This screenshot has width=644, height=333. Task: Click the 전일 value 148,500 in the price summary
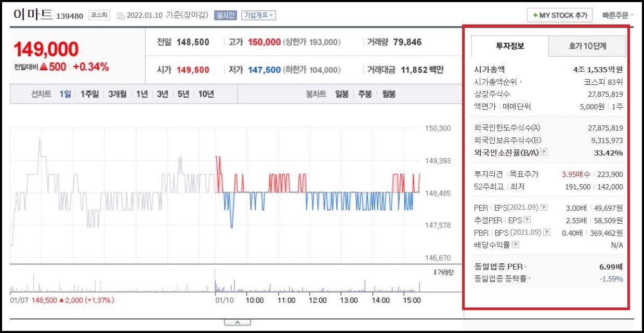(x=193, y=42)
